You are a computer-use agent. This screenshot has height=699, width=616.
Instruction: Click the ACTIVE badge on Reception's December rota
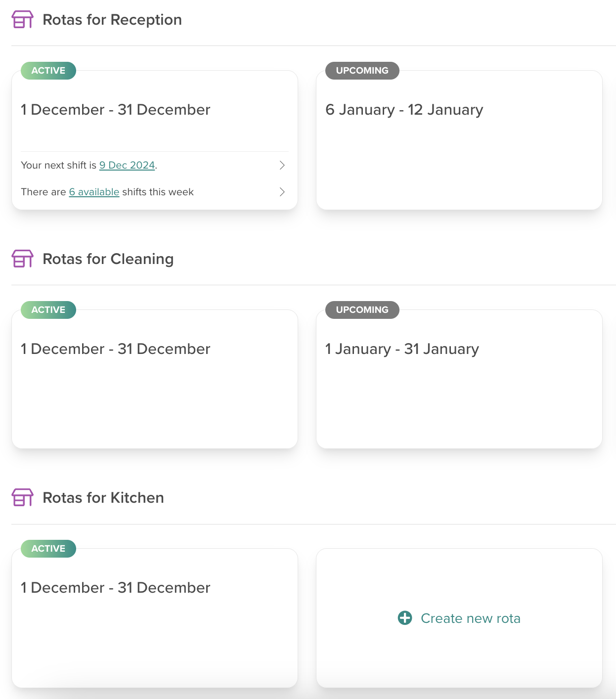pyautogui.click(x=48, y=70)
